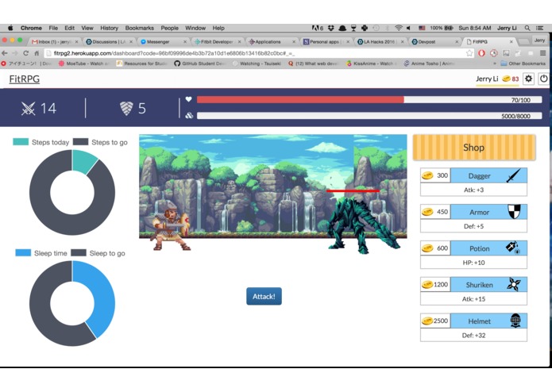Click the warrior hero character
The width and height of the screenshot is (552, 392).
tap(170, 226)
